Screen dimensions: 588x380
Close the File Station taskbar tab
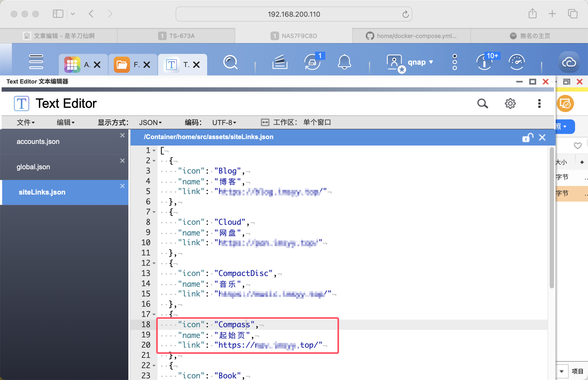(147, 65)
